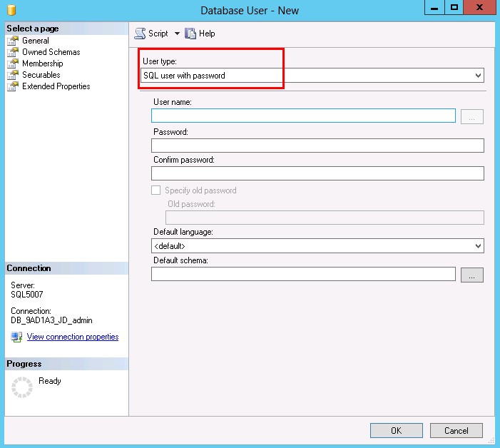
Task: Select the Membership page label
Action: coord(43,63)
